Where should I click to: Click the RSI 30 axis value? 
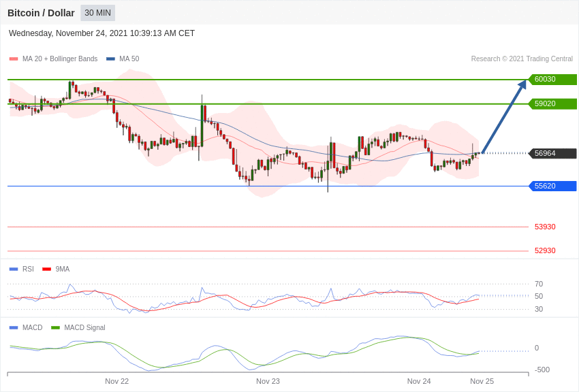(539, 309)
